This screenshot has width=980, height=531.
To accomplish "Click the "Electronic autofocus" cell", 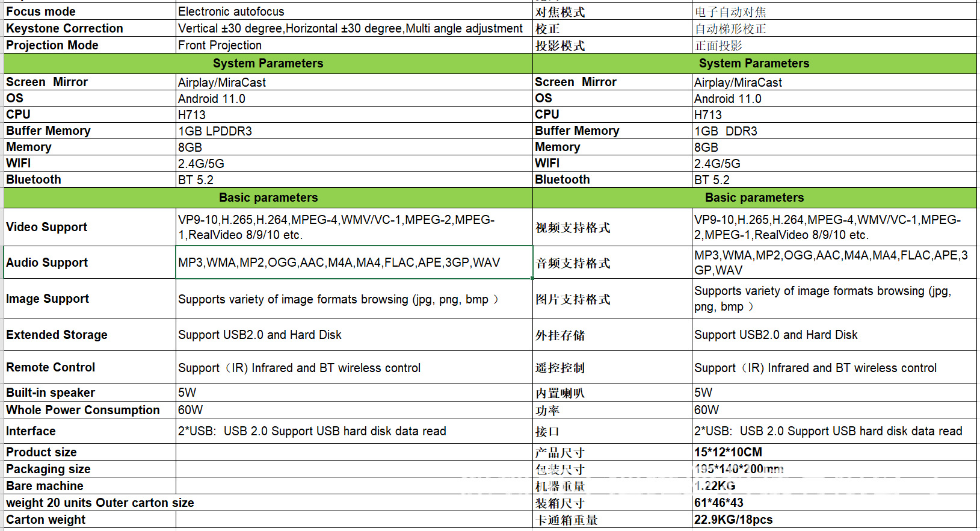I will 354,11.
